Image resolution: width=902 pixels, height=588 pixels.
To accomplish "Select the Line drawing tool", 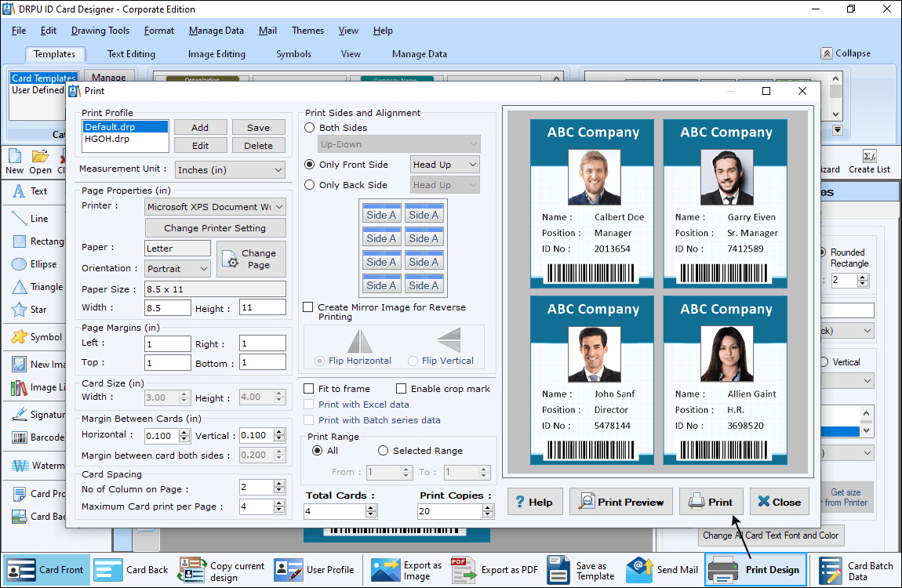I will [30, 219].
